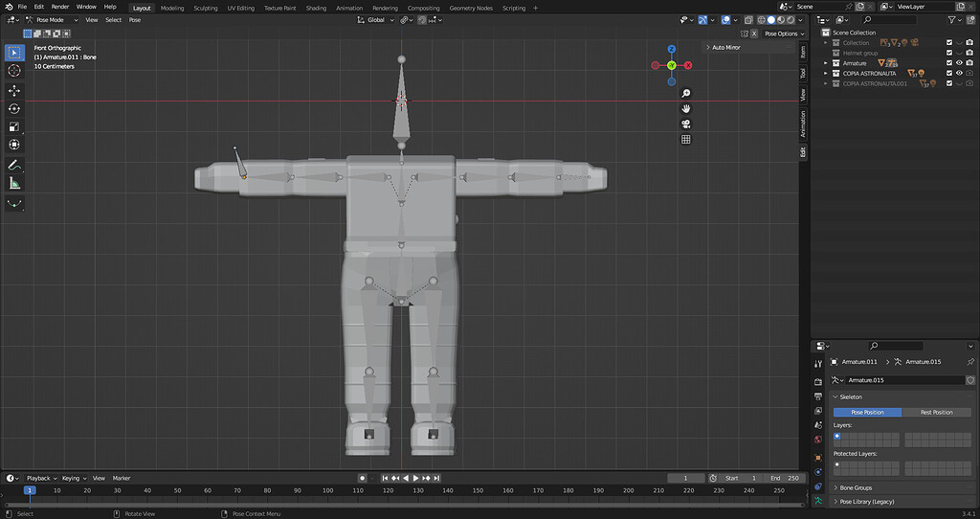
Task: Expand the Auto Mirror panel
Action: (x=725, y=47)
